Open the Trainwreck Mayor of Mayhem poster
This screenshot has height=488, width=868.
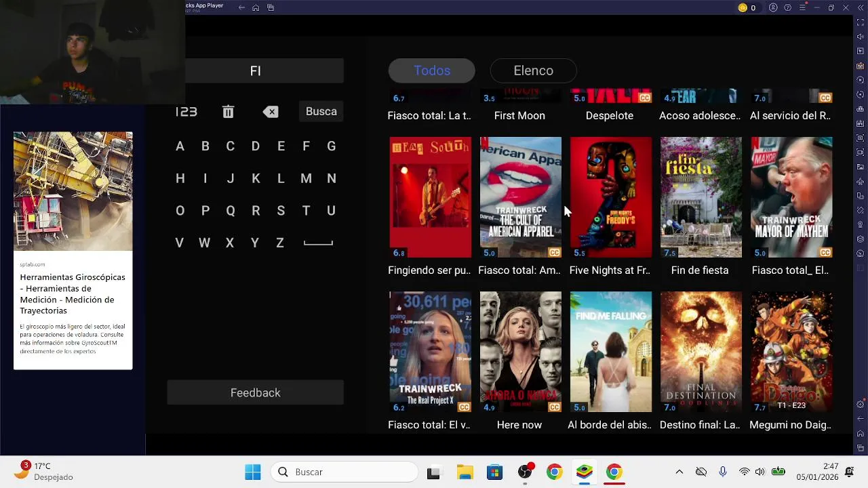[x=791, y=197]
